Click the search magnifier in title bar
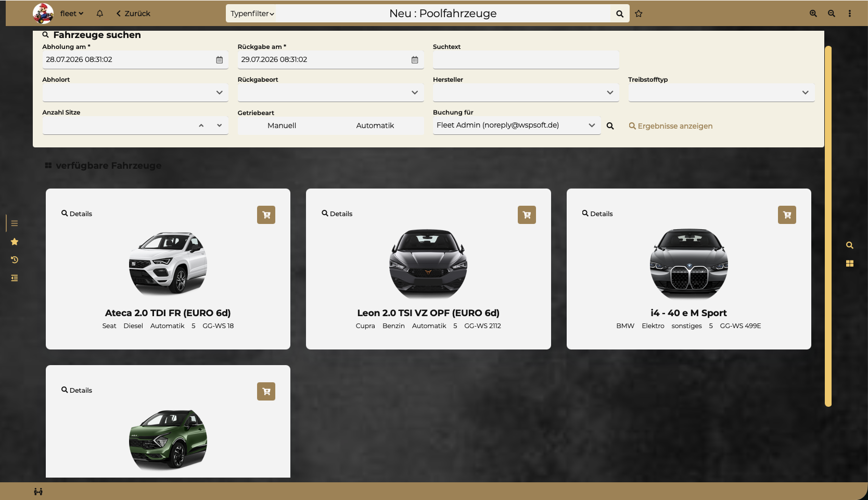This screenshot has width=868, height=500. (620, 14)
